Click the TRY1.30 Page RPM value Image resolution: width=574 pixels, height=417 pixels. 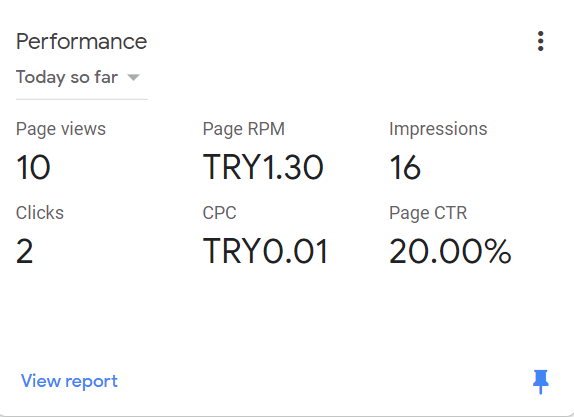[263, 167]
